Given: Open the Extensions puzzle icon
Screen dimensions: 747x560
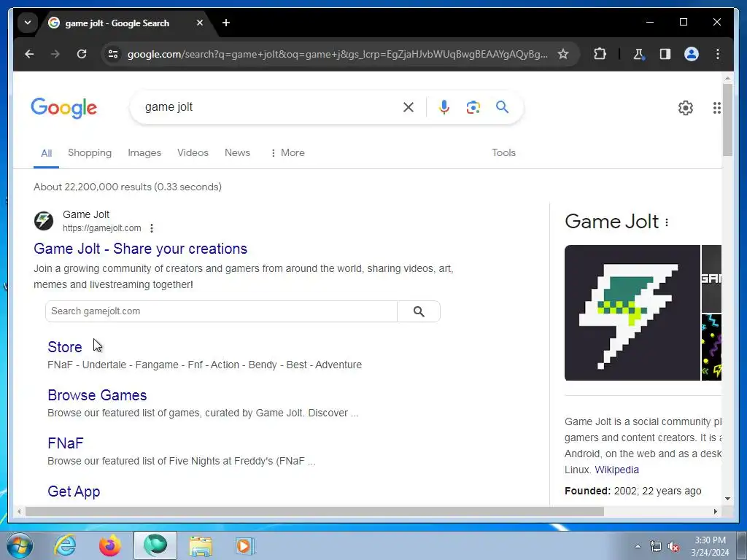Looking at the screenshot, I should (600, 54).
